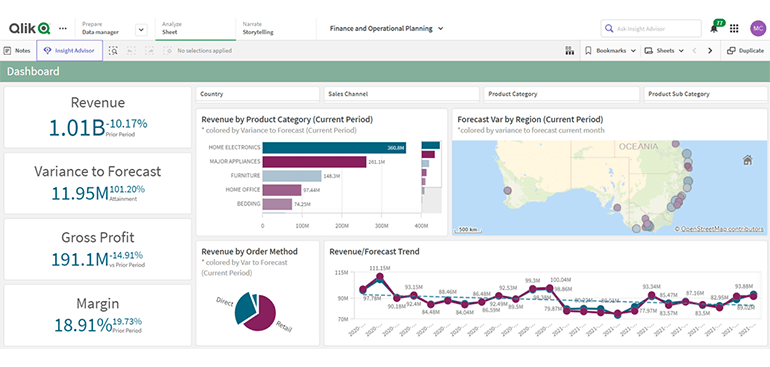Select the Retail pie slice
Screen dimensions: 770x367
pyautogui.click(x=261, y=314)
